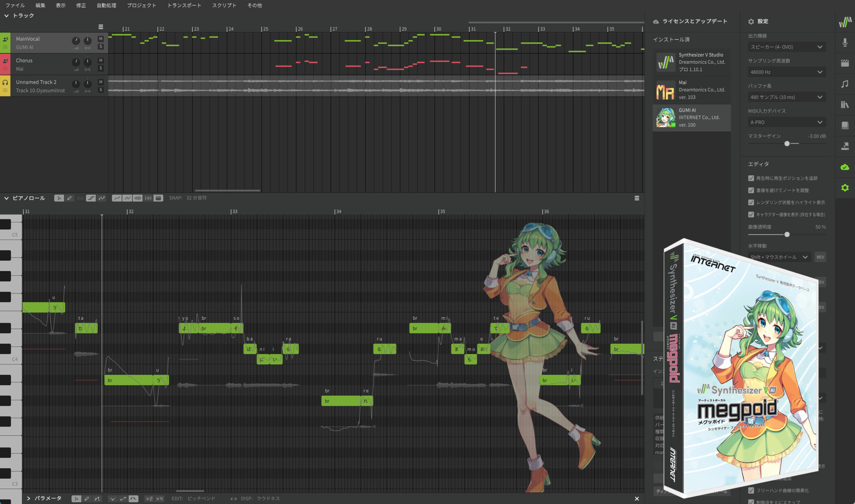Click the REV button beside Shift+マウスホイール
The image size is (855, 504).
820,257
